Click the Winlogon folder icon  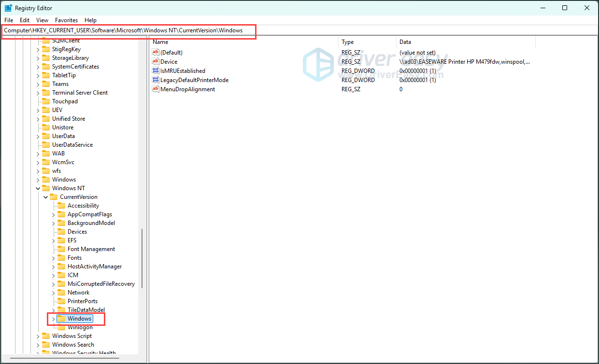(x=61, y=327)
